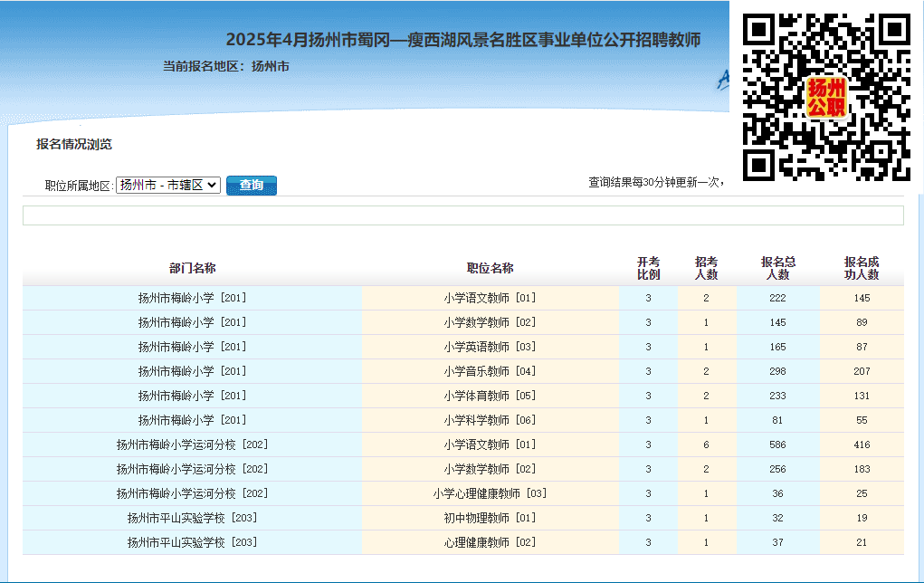This screenshot has width=924, height=583.
Task: Click the 报名成功人数 column header
Action: pos(862,268)
